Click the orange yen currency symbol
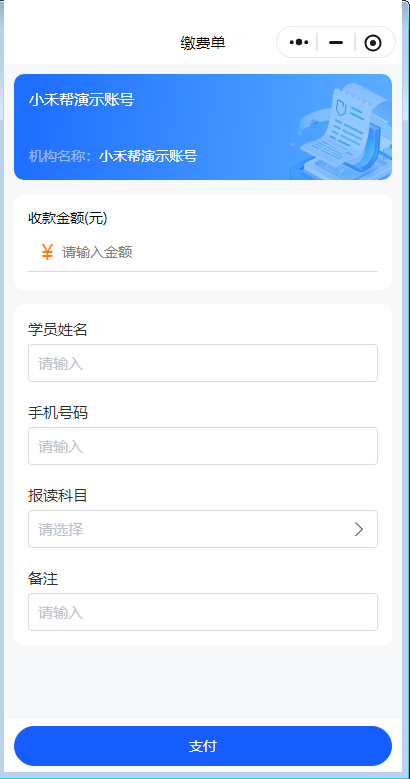The image size is (410, 779). 47,252
